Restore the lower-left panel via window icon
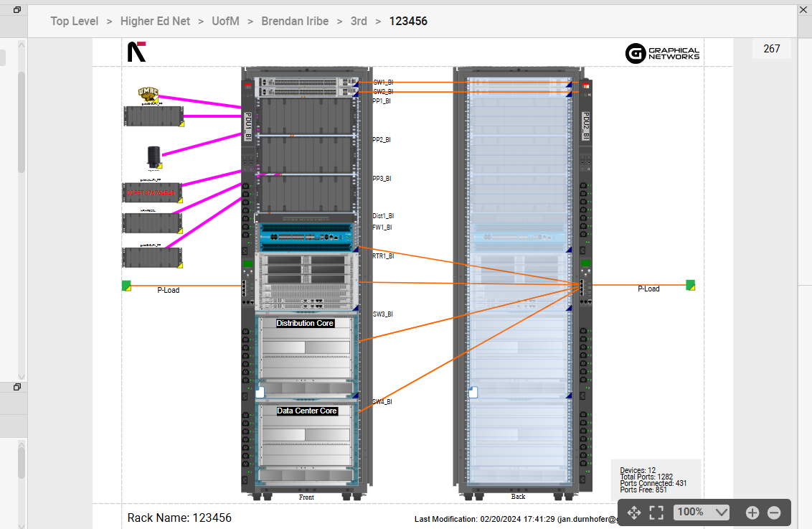 pos(16,387)
